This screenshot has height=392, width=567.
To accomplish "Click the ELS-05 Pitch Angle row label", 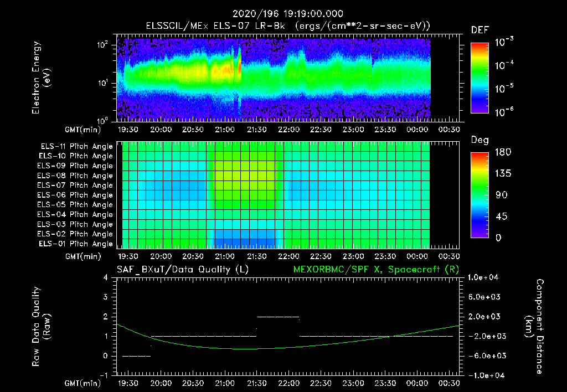I will 75,205.
